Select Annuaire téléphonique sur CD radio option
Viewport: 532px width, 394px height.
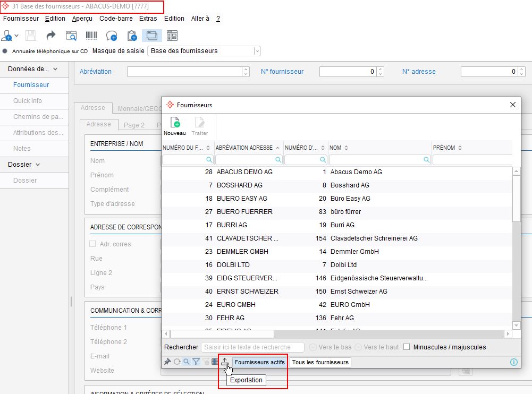(5, 52)
